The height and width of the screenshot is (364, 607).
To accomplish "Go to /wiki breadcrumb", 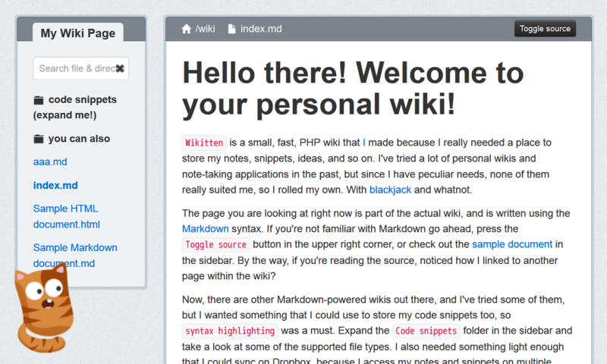I will [205, 29].
